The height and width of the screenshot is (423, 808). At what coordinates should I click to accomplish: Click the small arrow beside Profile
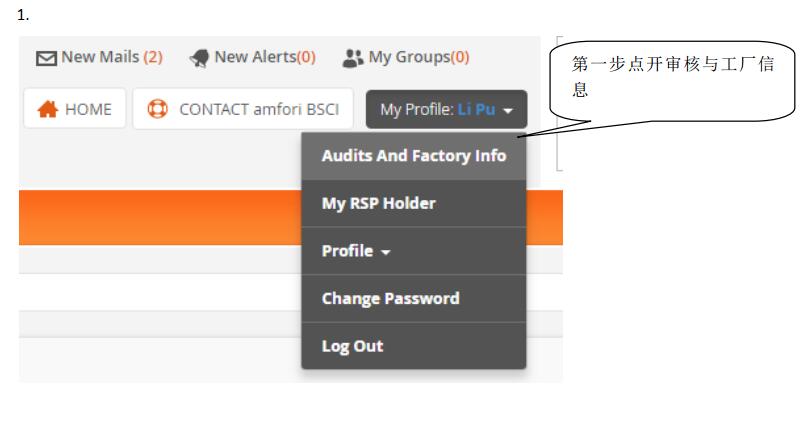click(385, 252)
